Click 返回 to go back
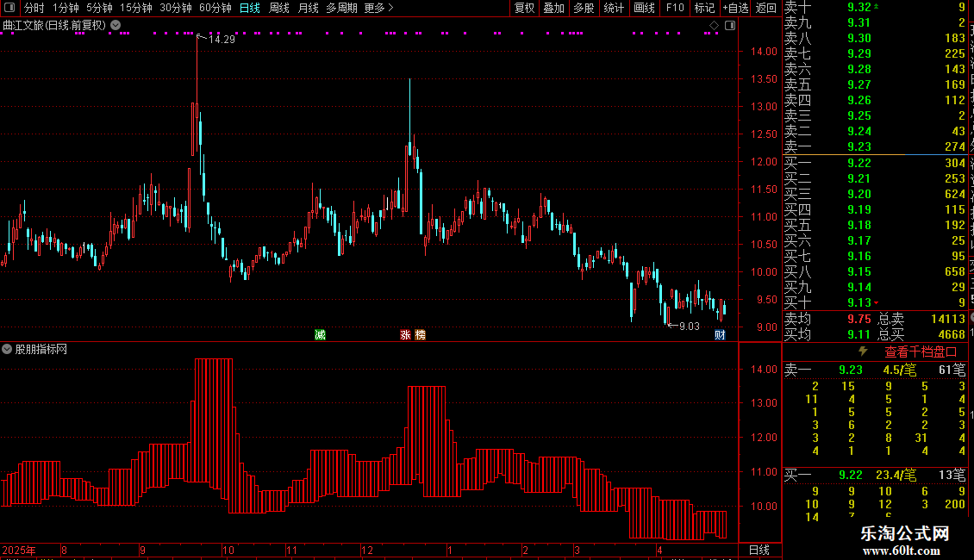This screenshot has height=560, width=974. [766, 8]
